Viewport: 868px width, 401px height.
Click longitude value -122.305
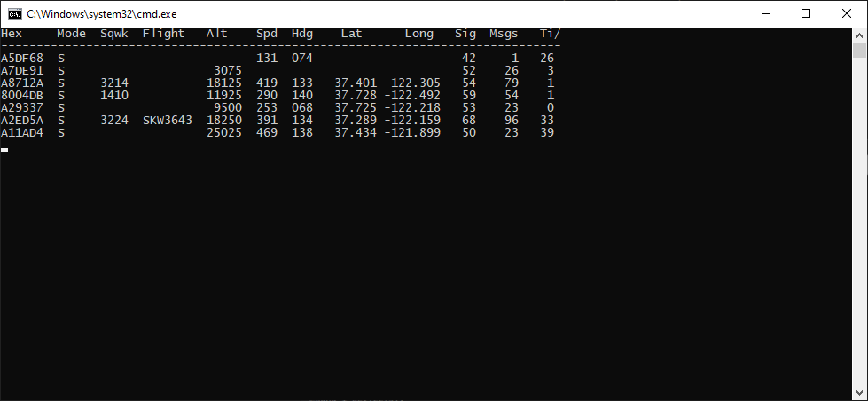(x=412, y=83)
